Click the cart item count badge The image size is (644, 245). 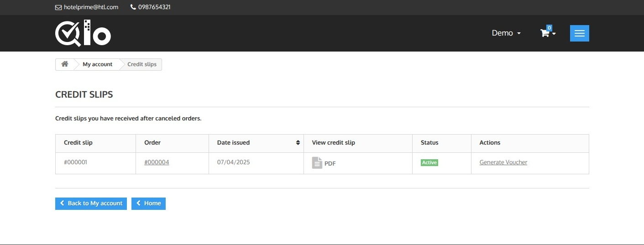pyautogui.click(x=549, y=28)
